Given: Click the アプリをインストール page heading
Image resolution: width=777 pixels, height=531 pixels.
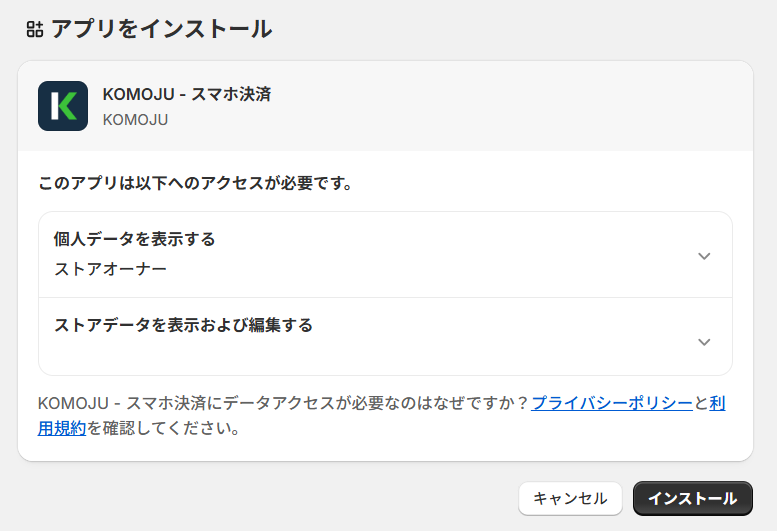Looking at the screenshot, I should (162, 29).
